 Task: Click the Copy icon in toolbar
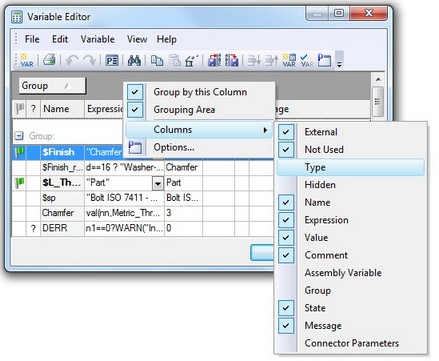[157, 61]
